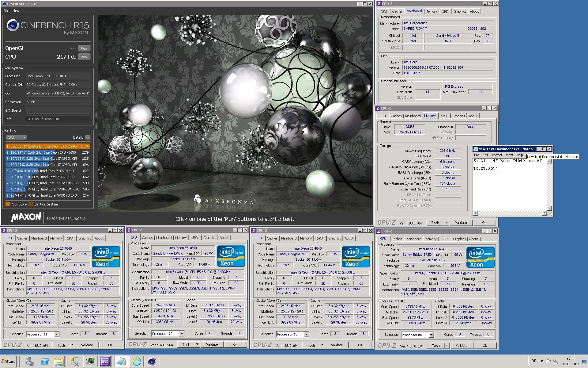Click the Notepad horizontal scrollbar
The width and height of the screenshot is (588, 368).
510,213
